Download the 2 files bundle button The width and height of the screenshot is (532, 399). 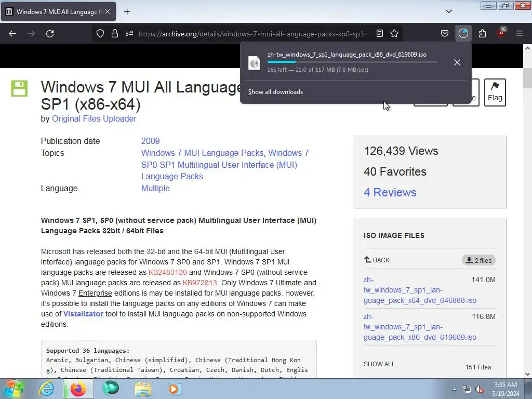478,260
